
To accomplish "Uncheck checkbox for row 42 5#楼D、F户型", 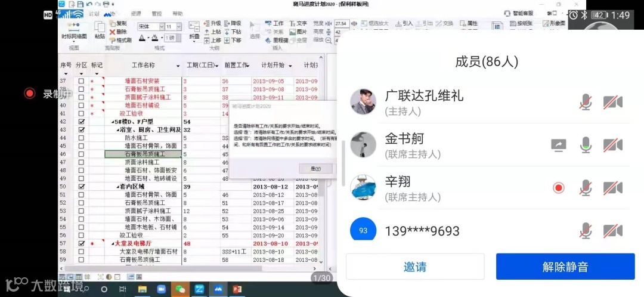I will 81,122.
